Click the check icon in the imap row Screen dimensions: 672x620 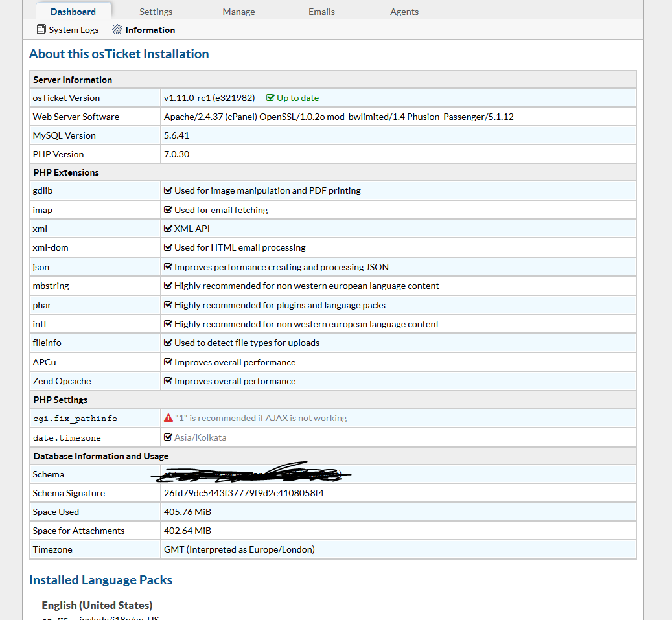click(168, 209)
